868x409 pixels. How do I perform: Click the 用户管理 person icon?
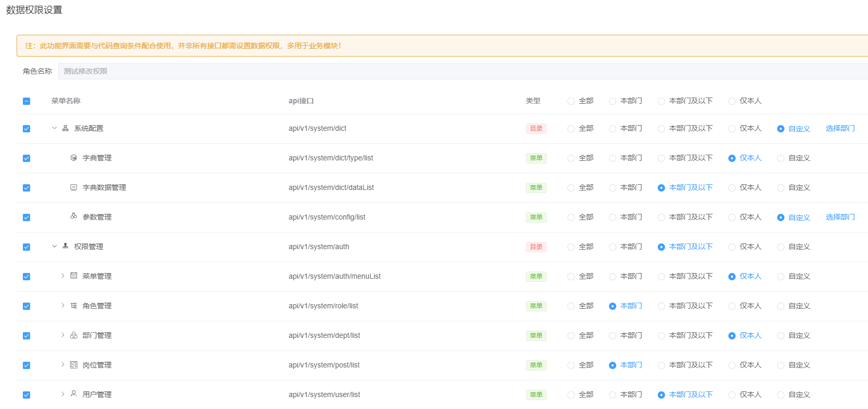(74, 394)
